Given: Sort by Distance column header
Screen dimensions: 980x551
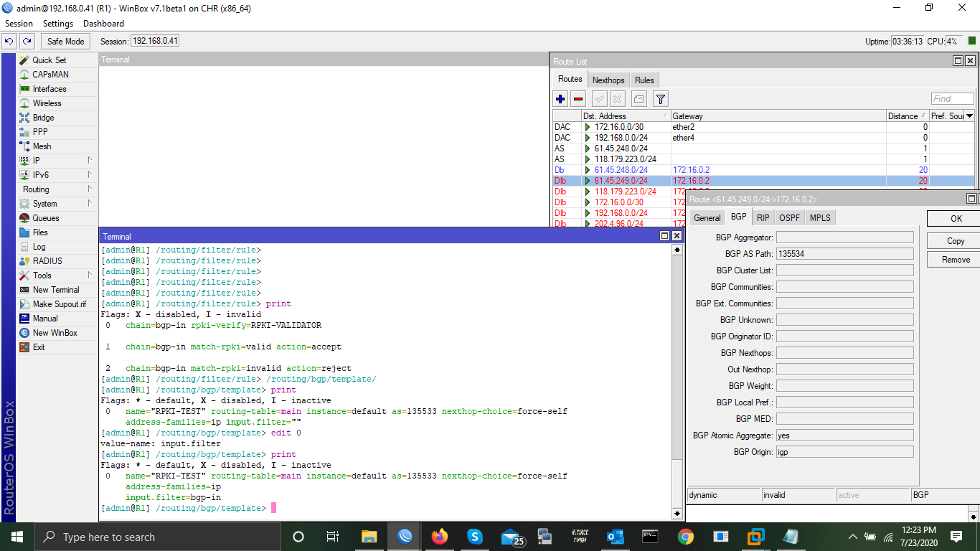Looking at the screenshot, I should pyautogui.click(x=907, y=116).
